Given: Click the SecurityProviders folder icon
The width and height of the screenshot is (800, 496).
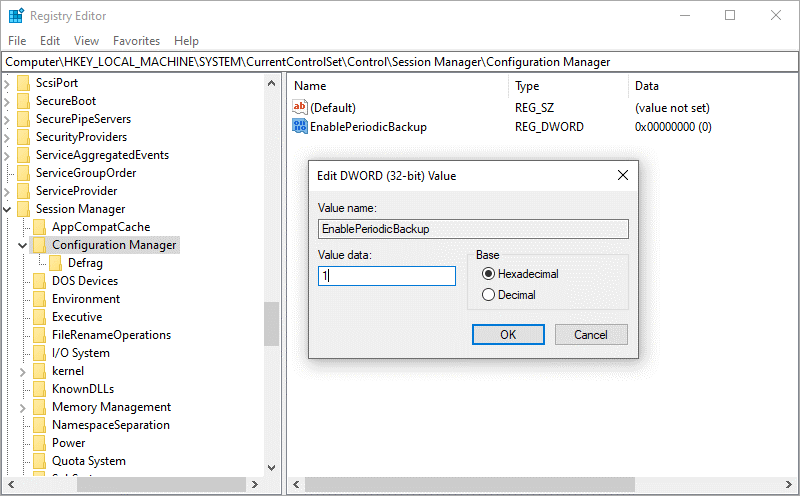Looking at the screenshot, I should [23, 137].
